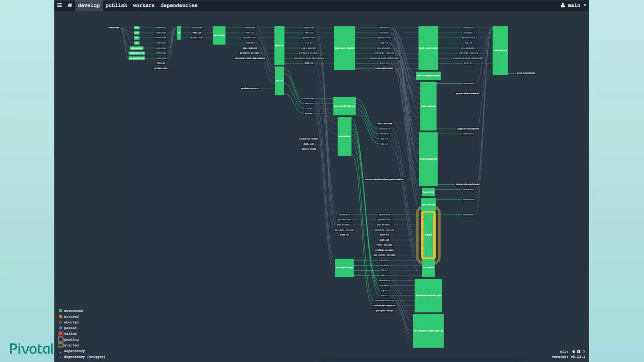Switch to the publish group tab
This screenshot has width=644, height=362.
click(116, 5)
